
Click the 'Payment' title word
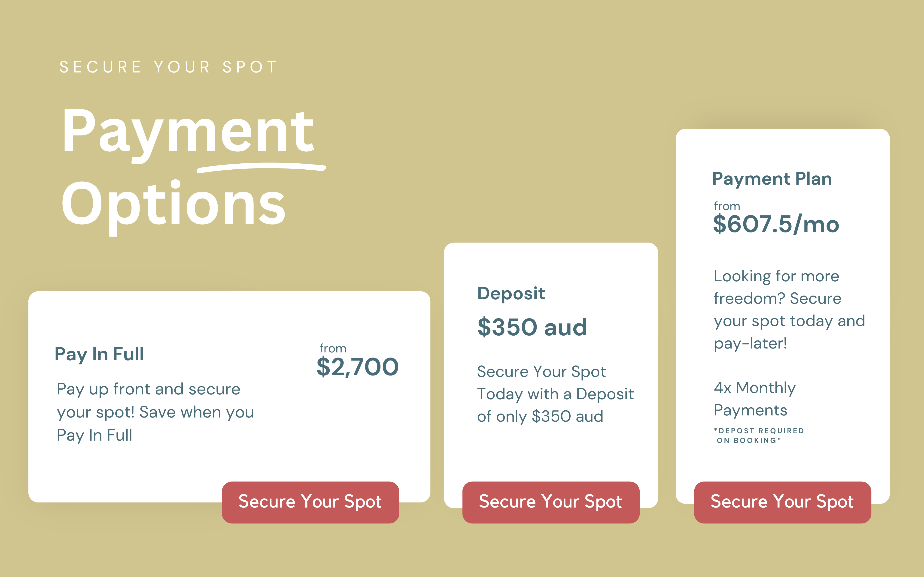tap(188, 132)
